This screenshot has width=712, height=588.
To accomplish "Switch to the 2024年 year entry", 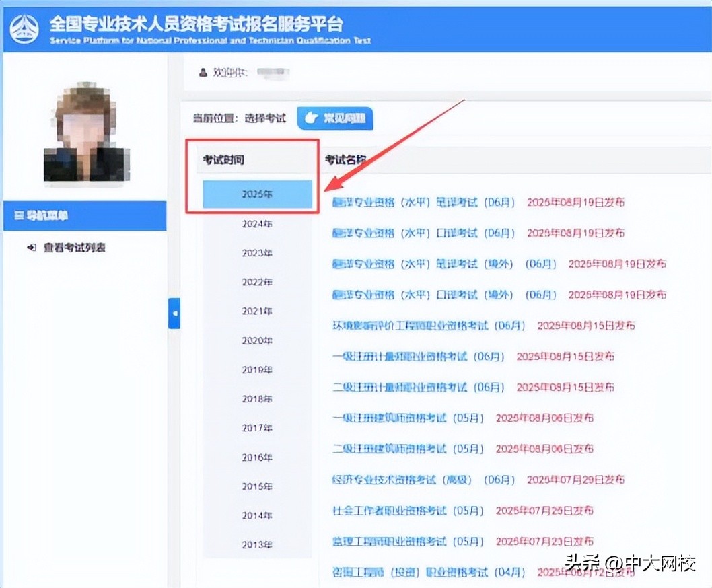I will pos(257,223).
